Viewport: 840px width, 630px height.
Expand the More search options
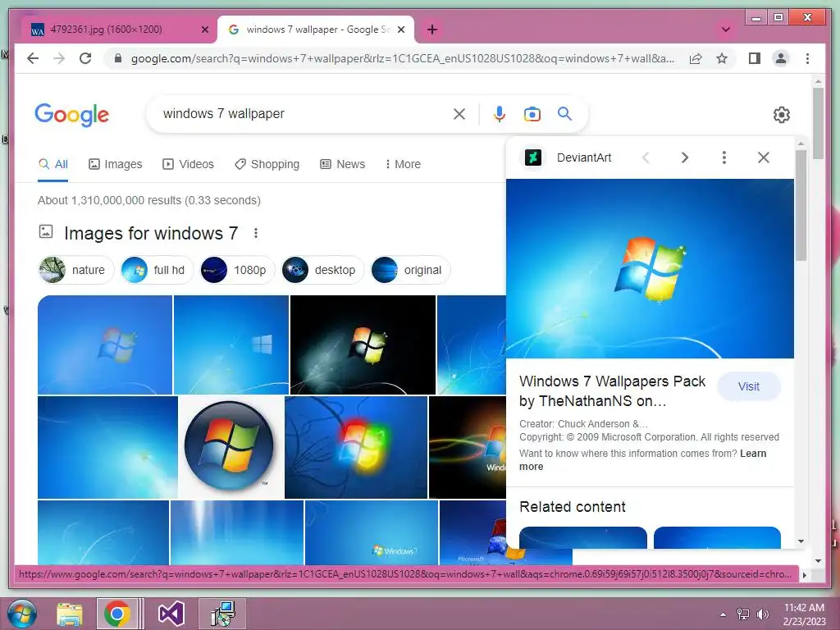click(403, 164)
